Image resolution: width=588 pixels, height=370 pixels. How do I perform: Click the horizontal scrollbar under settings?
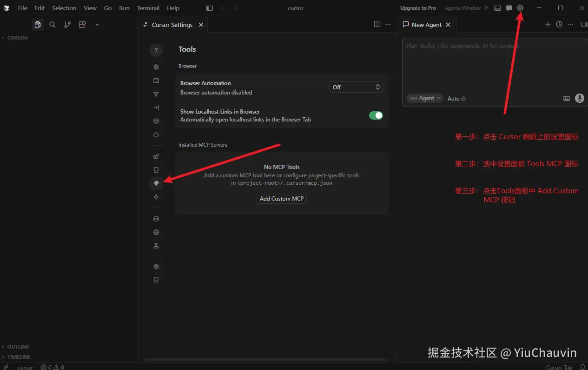[264, 360]
